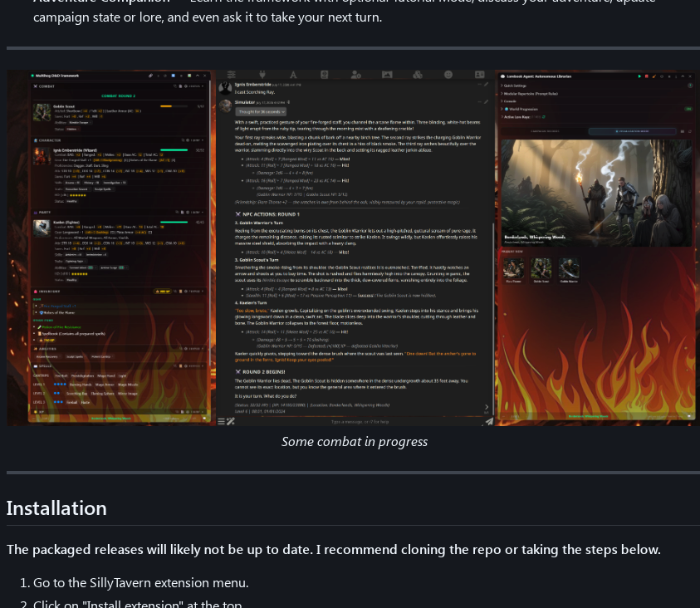Open the chat options hamburger menu icon
Image resolution: width=700 pixels, height=608 pixels.
click(221, 421)
